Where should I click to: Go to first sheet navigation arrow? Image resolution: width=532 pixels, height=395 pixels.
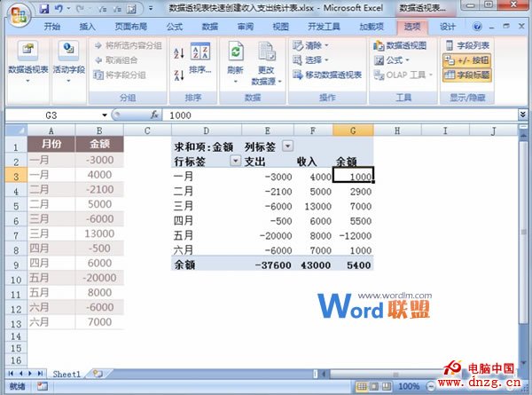pos(11,374)
